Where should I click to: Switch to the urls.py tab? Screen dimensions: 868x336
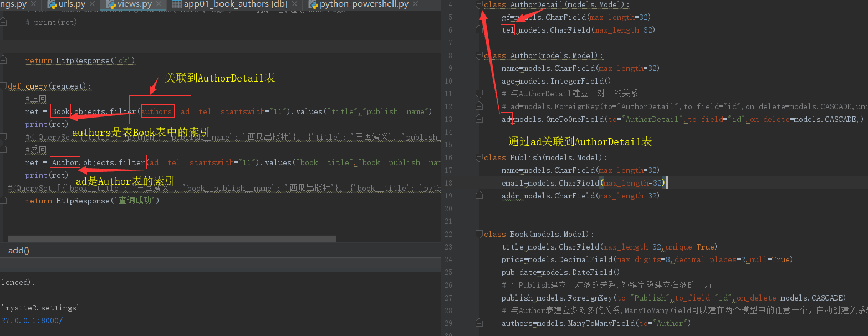click(72, 4)
